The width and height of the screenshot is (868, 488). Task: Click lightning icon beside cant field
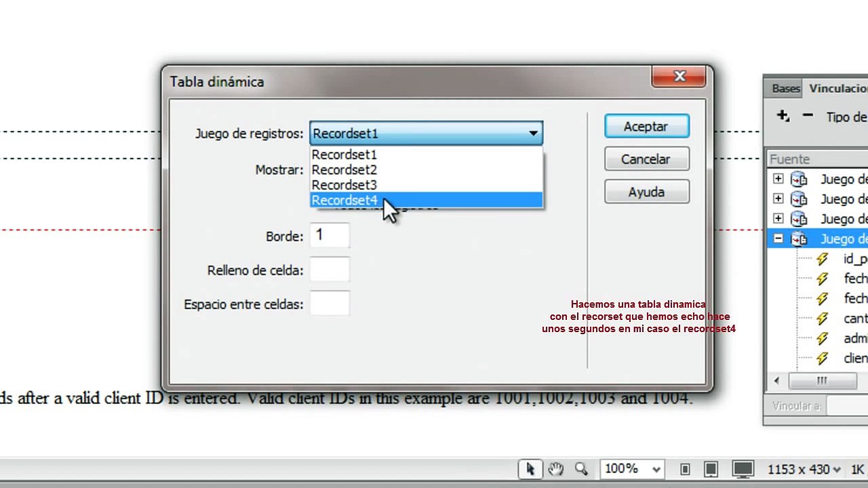822,319
